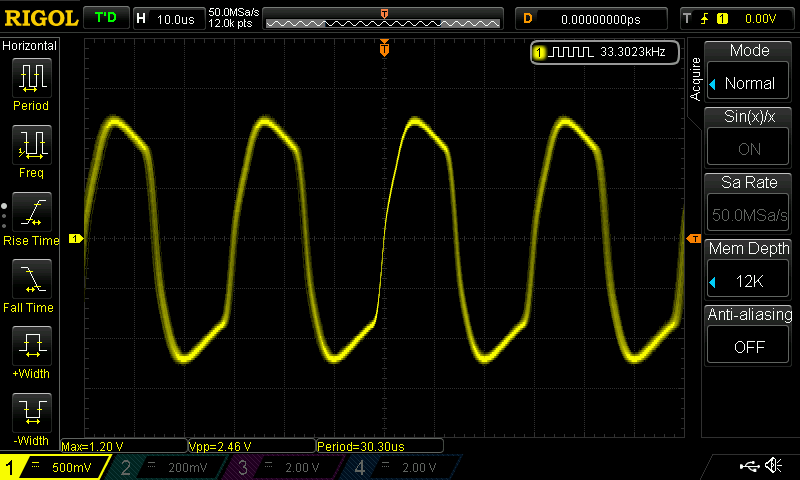Select the Rise Time measurement icon
The image size is (800, 480).
(x=32, y=212)
